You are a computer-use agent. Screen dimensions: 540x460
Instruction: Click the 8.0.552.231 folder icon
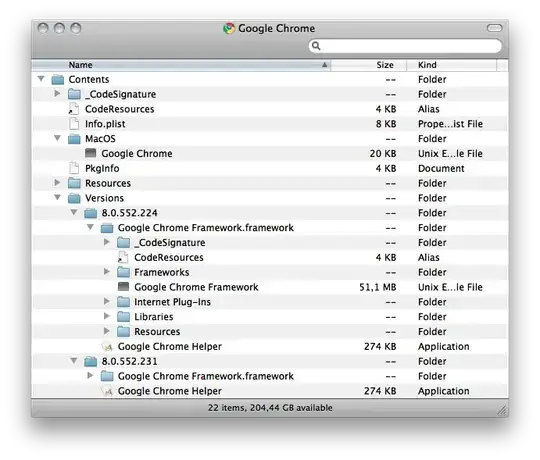[91, 362]
